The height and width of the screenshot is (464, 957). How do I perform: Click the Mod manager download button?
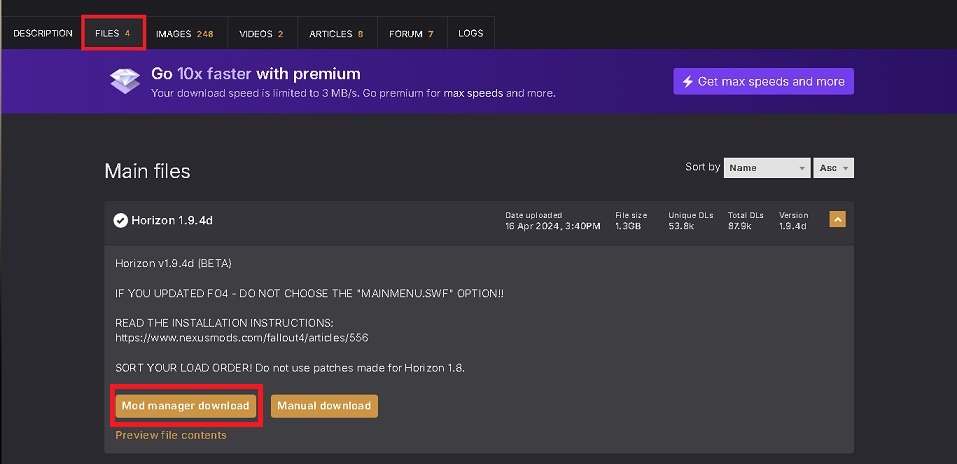click(x=185, y=405)
